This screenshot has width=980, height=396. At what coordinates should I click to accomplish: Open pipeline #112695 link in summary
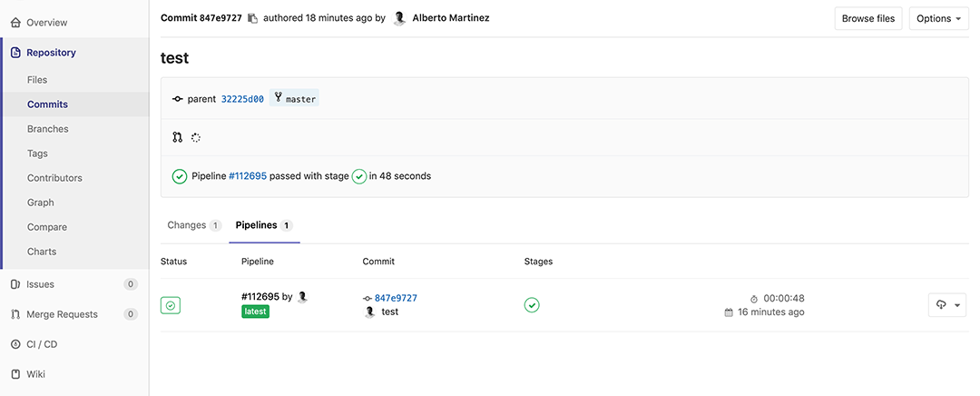248,176
